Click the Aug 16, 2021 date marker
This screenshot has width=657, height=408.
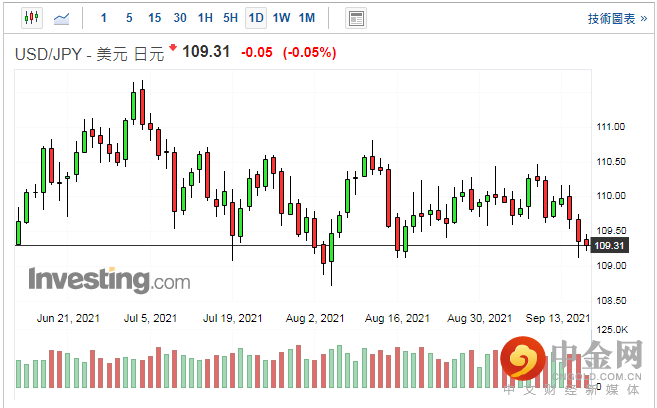pos(397,318)
